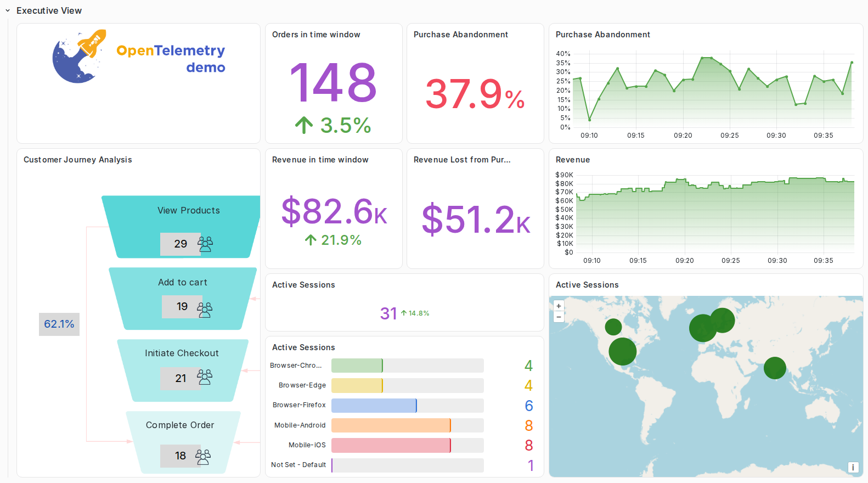The image size is (868, 483).
Task: Open Purchase Abandonment chart panel title
Action: pos(603,35)
